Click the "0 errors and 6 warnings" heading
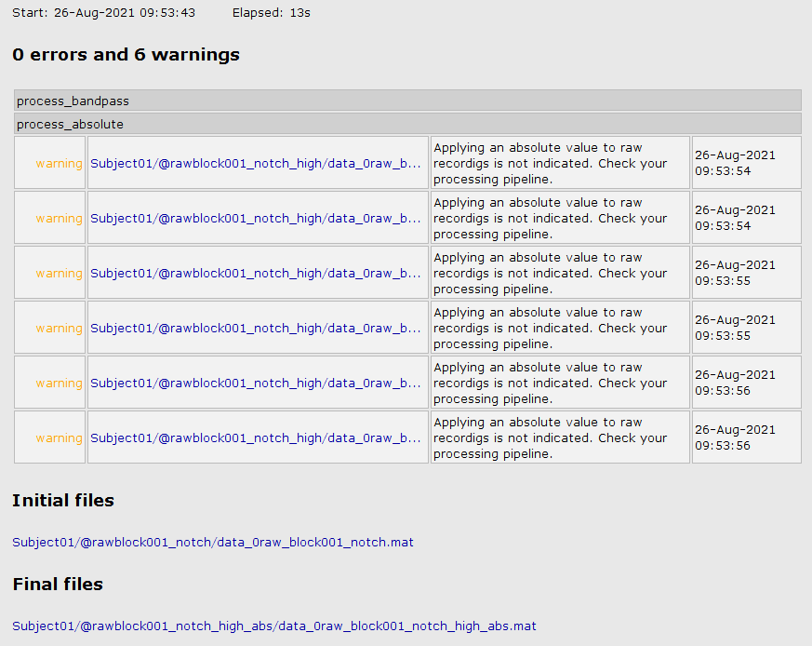The image size is (812, 646). (126, 55)
